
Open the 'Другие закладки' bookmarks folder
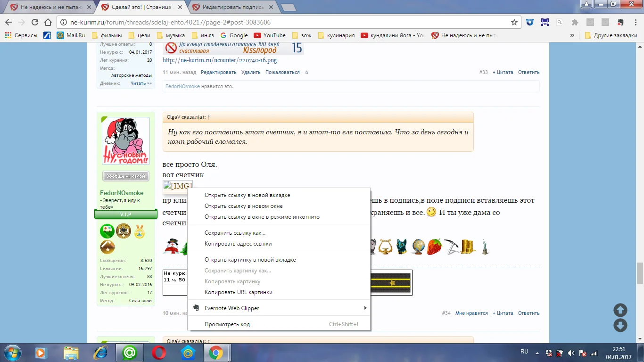pos(611,35)
